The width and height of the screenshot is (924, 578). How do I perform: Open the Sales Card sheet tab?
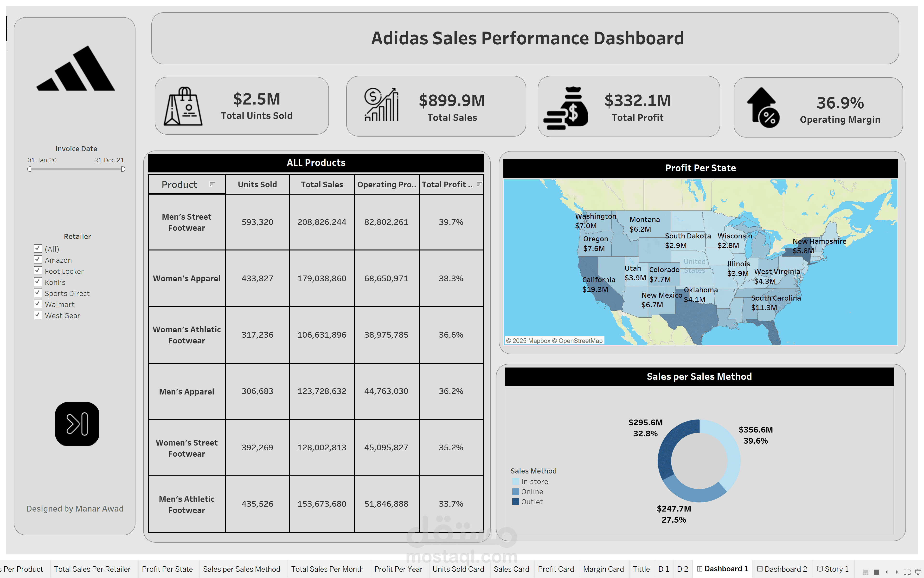pos(511,569)
